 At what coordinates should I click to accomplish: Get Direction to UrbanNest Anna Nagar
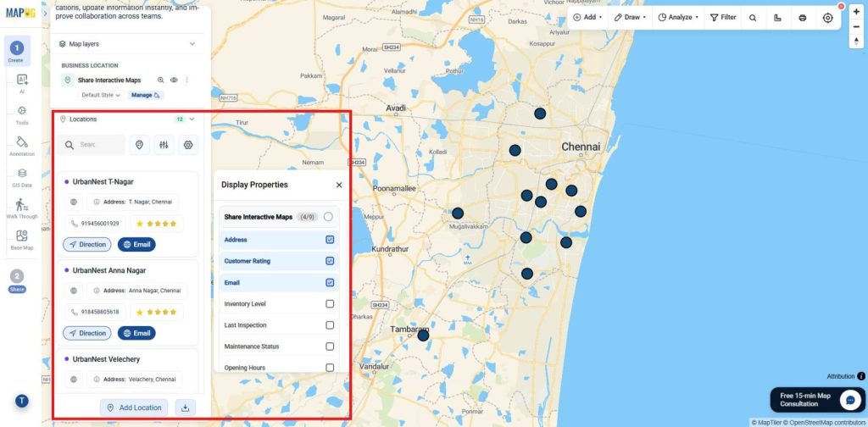pyautogui.click(x=87, y=333)
